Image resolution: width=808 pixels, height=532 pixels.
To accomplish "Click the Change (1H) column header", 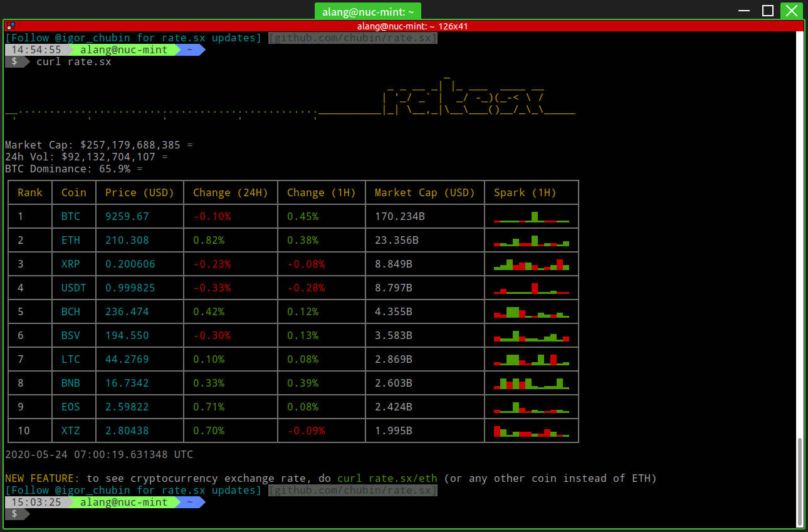I will tap(322, 192).
